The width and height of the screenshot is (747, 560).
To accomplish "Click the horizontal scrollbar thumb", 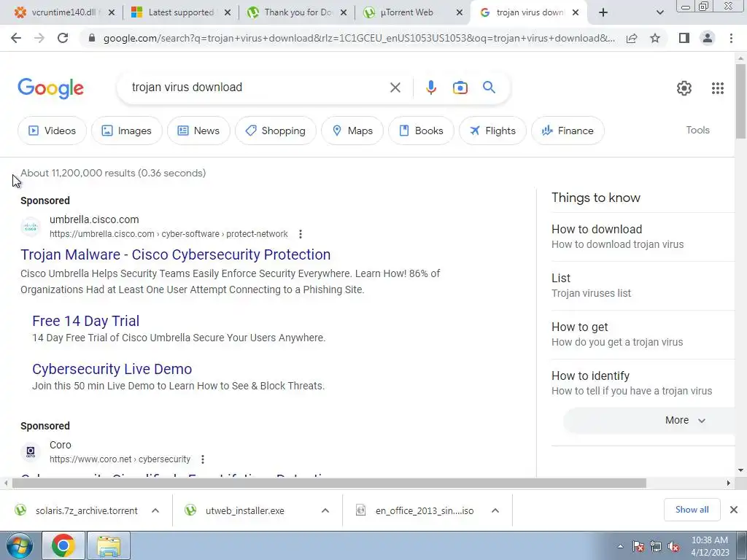I will click(x=329, y=483).
